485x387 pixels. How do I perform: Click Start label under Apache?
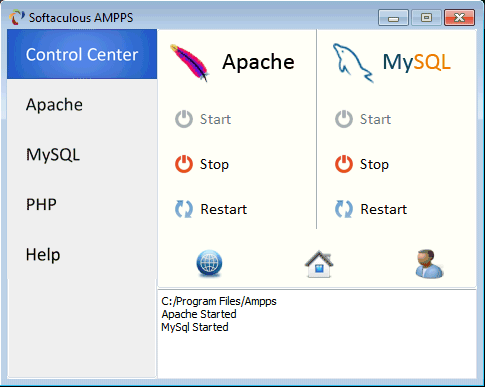click(215, 119)
